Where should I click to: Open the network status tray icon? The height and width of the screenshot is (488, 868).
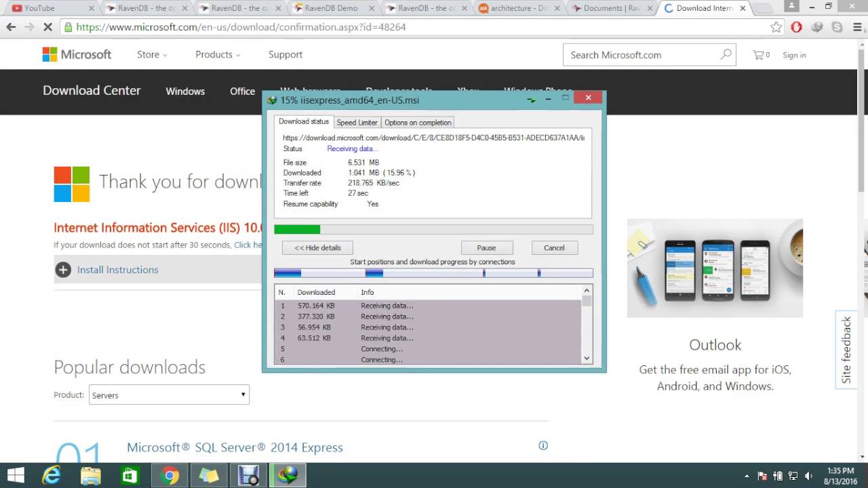(x=793, y=476)
